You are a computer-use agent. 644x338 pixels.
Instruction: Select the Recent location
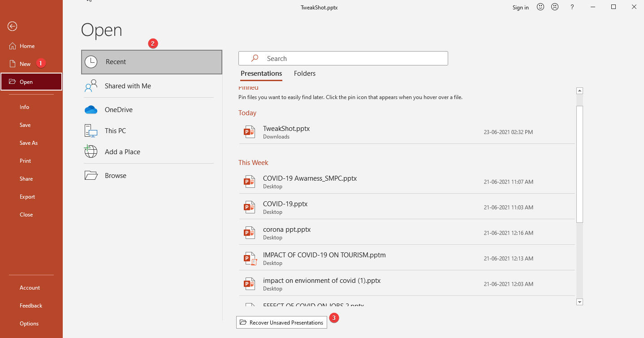[152, 62]
